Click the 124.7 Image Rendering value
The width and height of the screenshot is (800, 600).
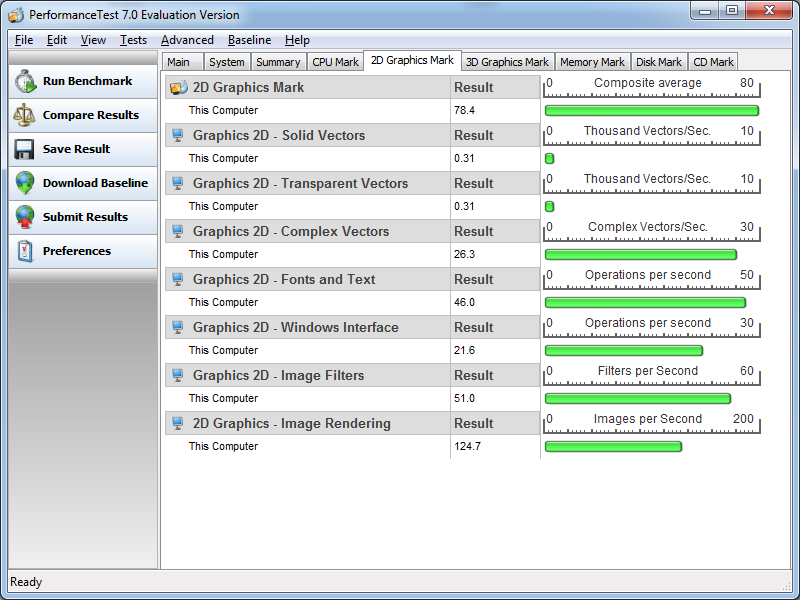click(467, 446)
